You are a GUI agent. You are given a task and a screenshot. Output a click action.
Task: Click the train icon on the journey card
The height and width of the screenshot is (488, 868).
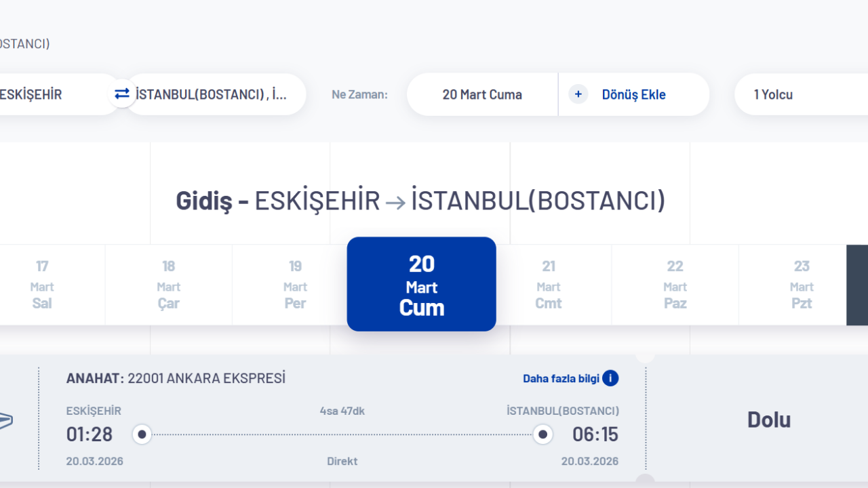pyautogui.click(x=3, y=420)
